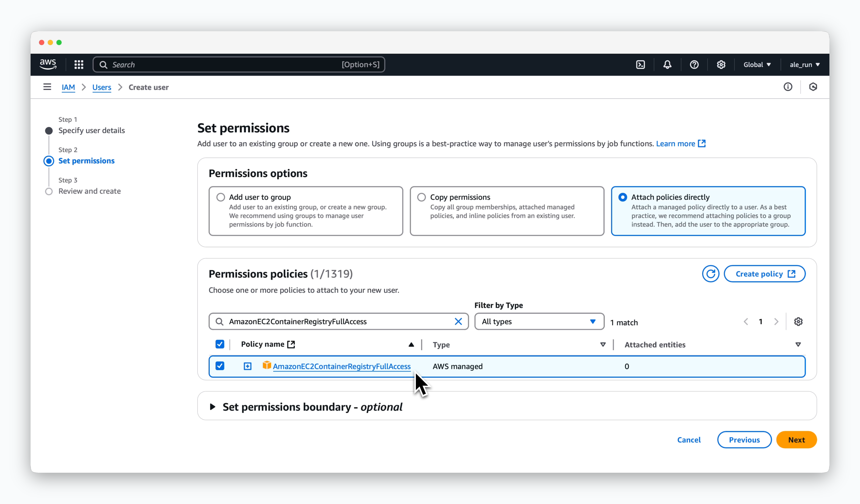Click the AWS managed type cell
860x504 pixels.
click(x=458, y=366)
